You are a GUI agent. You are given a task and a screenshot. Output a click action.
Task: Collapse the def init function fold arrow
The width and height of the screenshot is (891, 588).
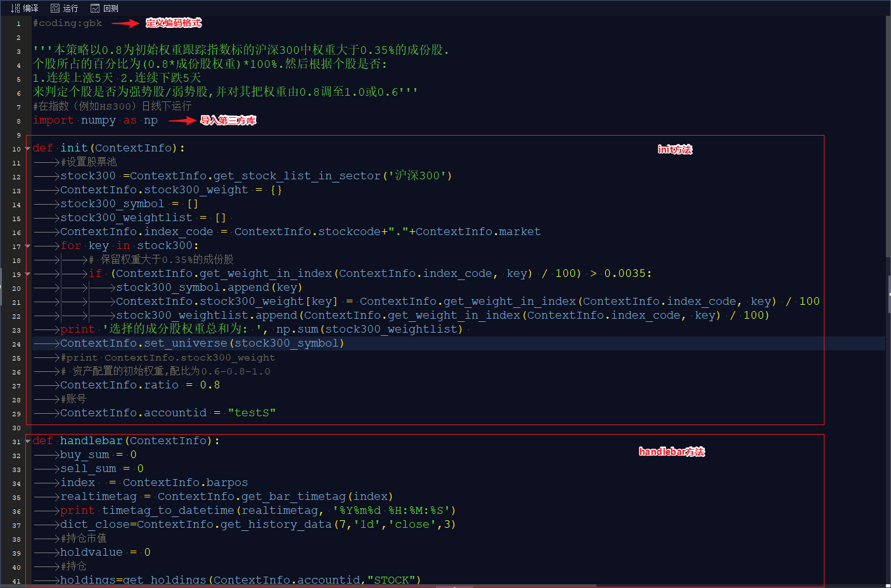tap(28, 148)
